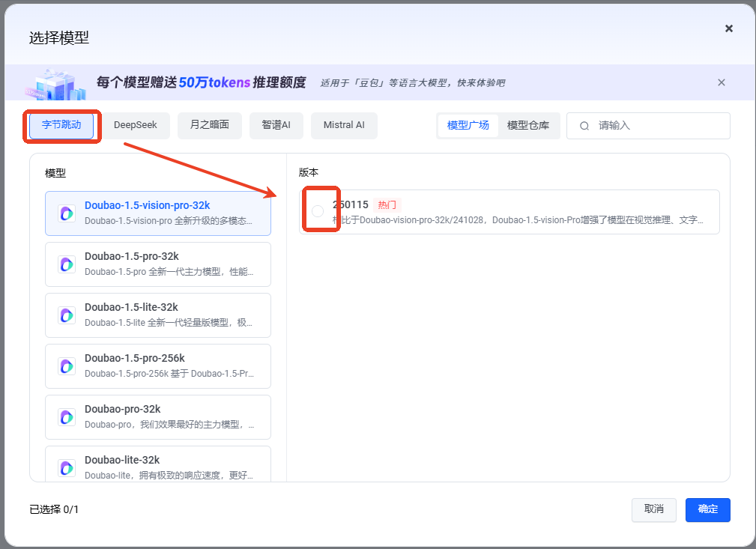Select the Doubao-1.5-vision-pro-32k model card
This screenshot has height=549, width=756.
[158, 213]
